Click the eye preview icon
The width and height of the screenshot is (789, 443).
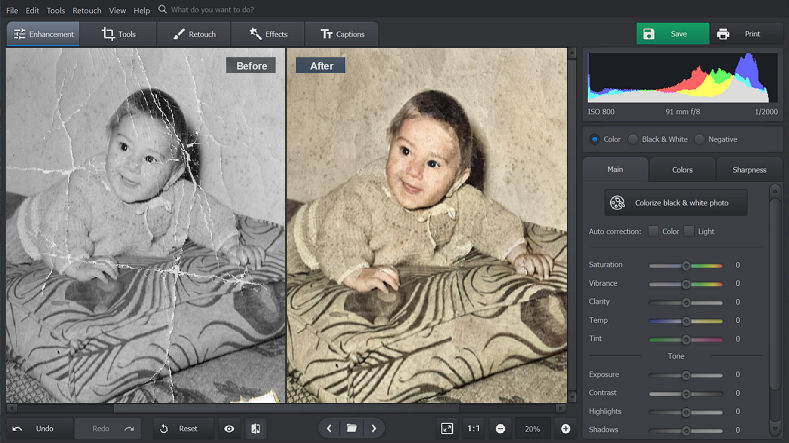tap(229, 428)
